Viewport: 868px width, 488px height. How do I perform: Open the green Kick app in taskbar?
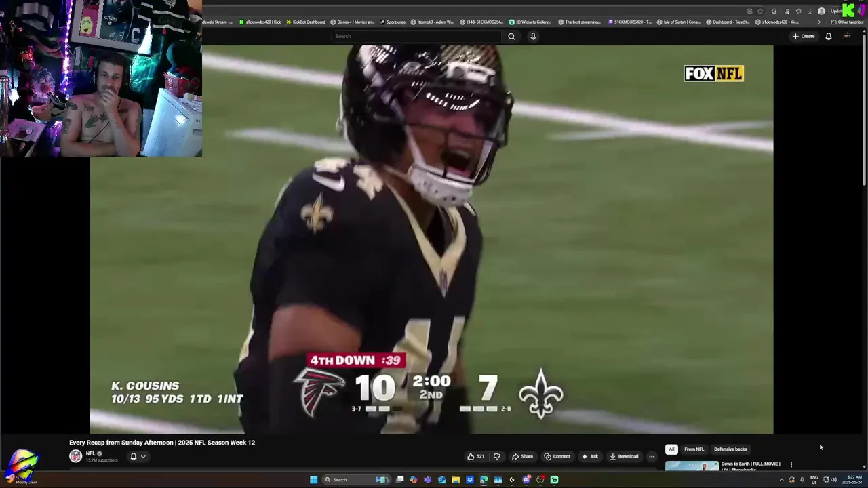(x=554, y=480)
